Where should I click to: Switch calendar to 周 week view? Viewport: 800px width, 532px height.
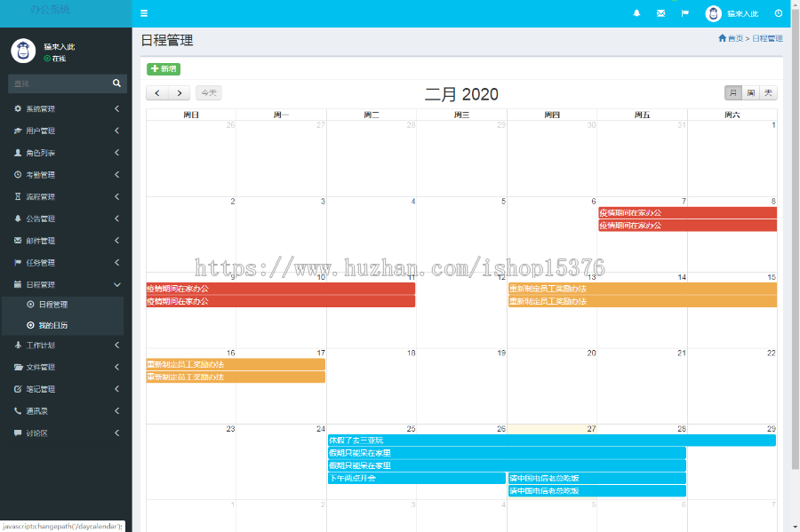pos(752,91)
